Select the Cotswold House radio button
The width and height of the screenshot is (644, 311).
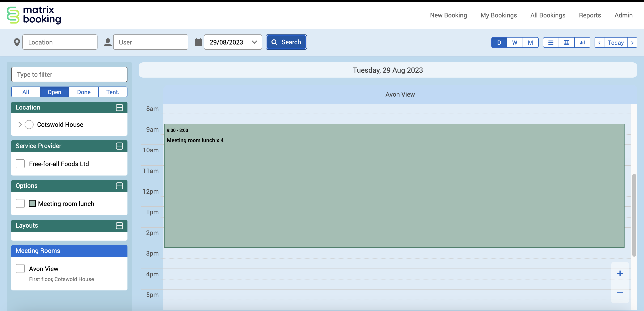point(29,125)
